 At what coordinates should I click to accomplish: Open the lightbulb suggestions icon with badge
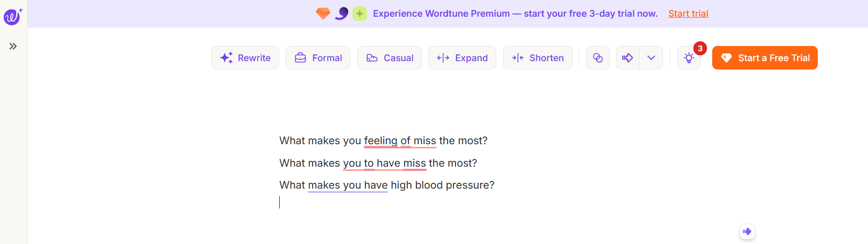pos(689,58)
